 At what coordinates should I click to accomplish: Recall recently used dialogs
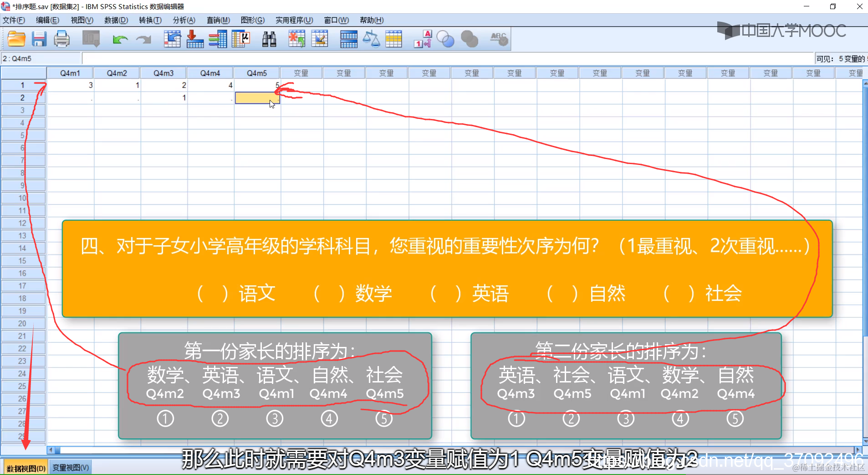91,39
